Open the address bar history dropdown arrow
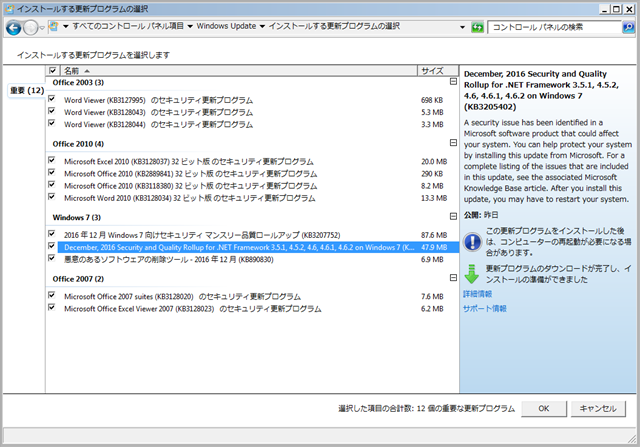Image resolution: width=640 pixels, height=447 pixels. pos(462,27)
